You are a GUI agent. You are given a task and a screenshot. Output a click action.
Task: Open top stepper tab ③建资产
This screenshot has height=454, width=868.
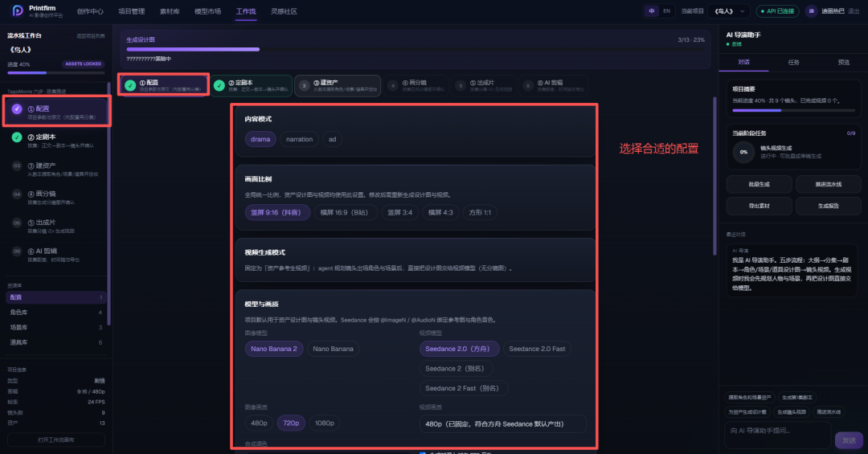pos(338,85)
